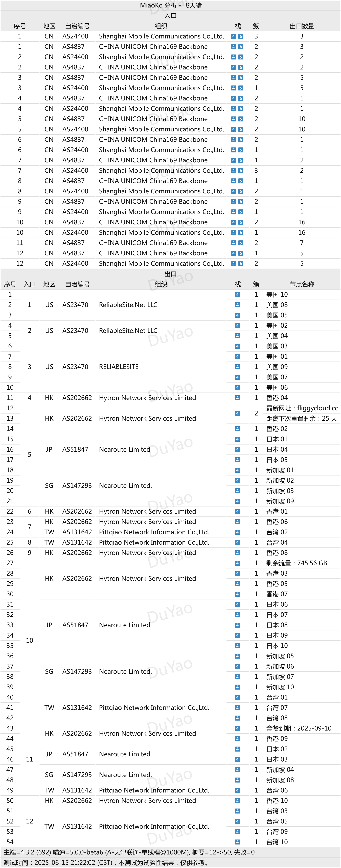Click exit count 16 in AS24400 row 10

tap(302, 233)
